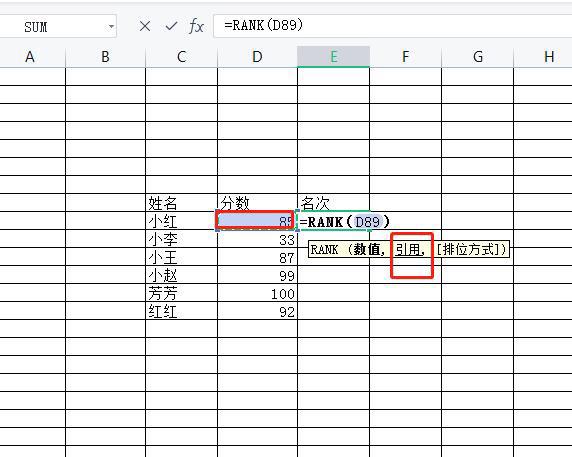Screen dimensions: 572x457
Task: Select column H header
Action: click(x=544, y=57)
